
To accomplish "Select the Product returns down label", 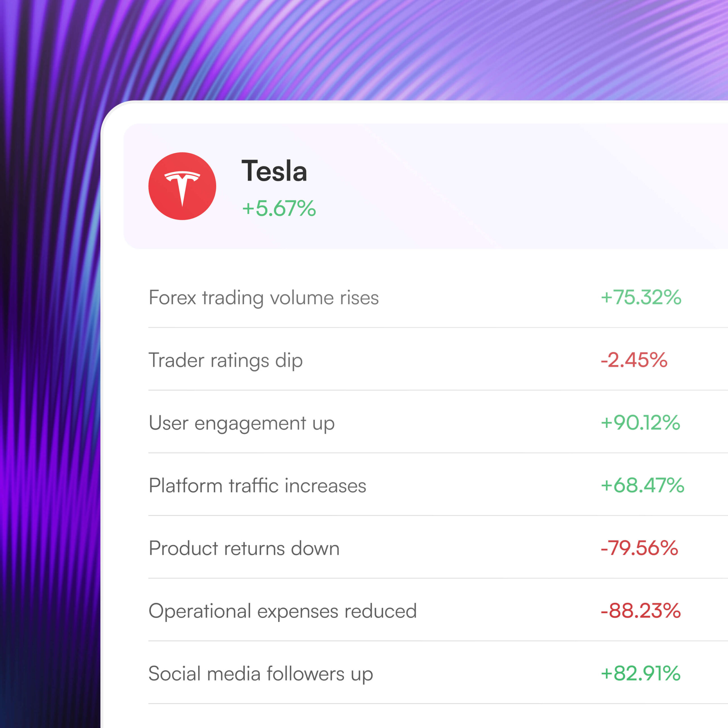I will tap(244, 548).
